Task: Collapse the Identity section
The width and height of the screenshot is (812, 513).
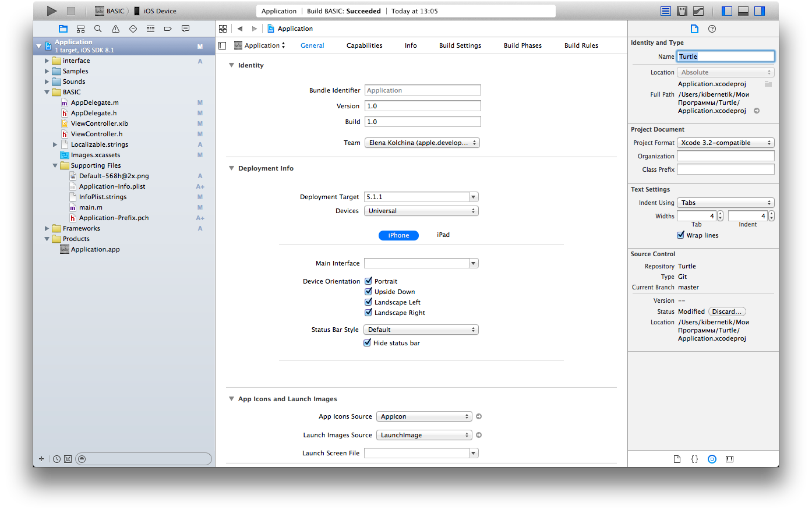Action: coord(231,65)
